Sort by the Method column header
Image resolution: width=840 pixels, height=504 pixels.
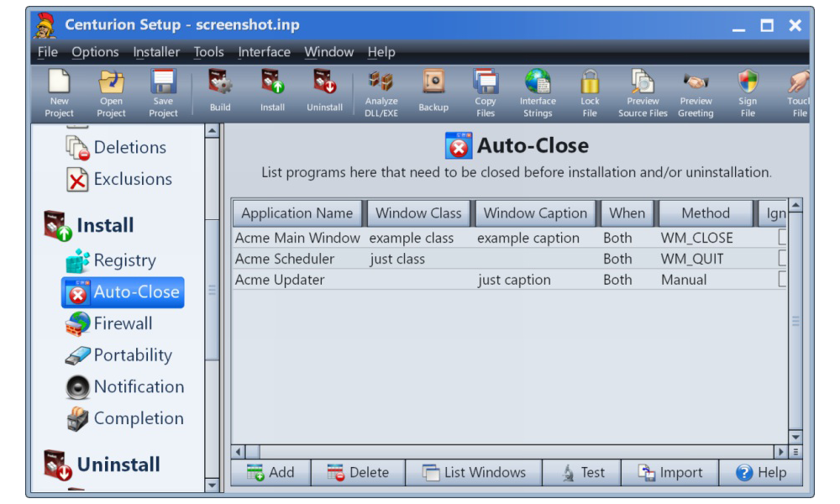(706, 213)
